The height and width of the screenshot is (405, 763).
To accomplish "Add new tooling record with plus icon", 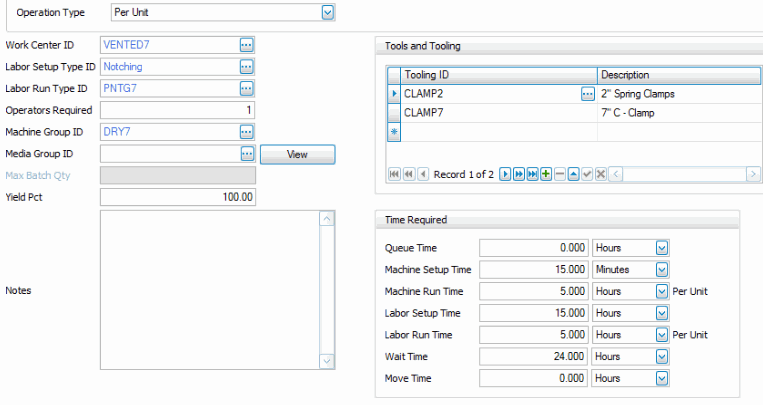I will [546, 174].
